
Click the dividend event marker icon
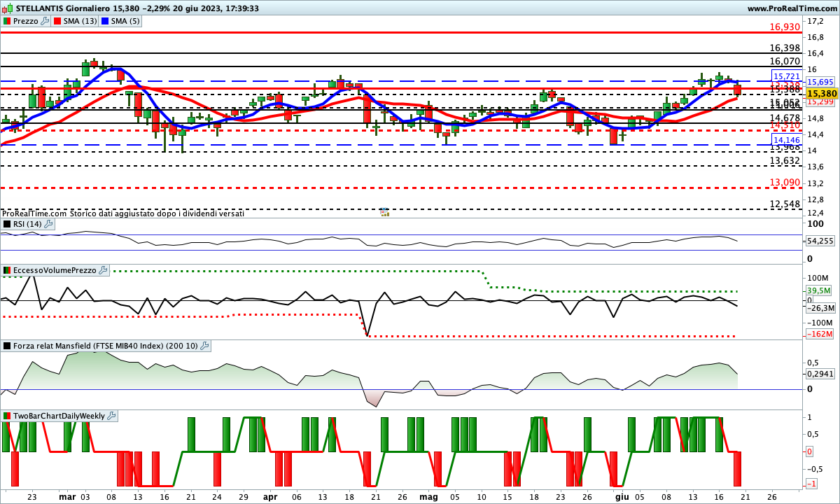[384, 211]
